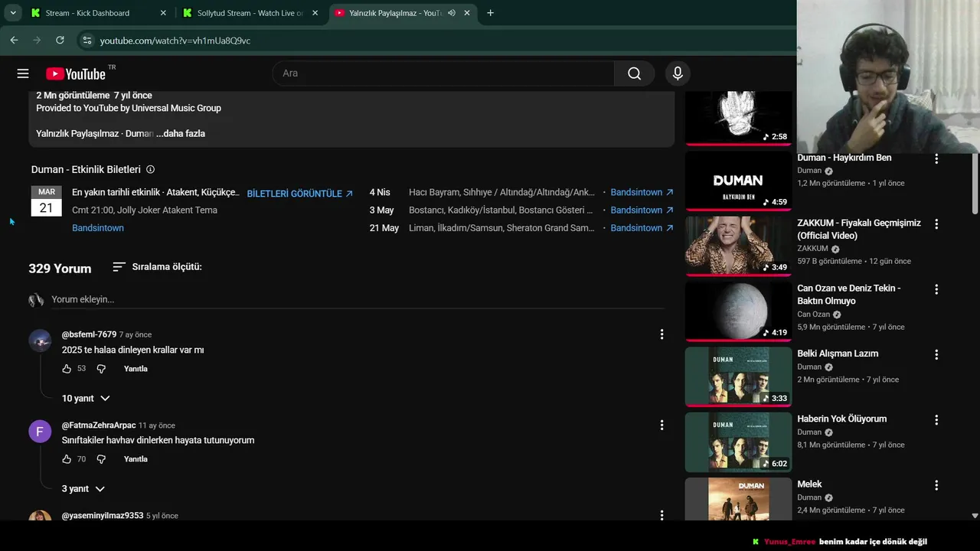Play Duman - Haykırdım Ben thumbnail
Image resolution: width=980 pixels, height=551 pixels.
[x=738, y=181]
